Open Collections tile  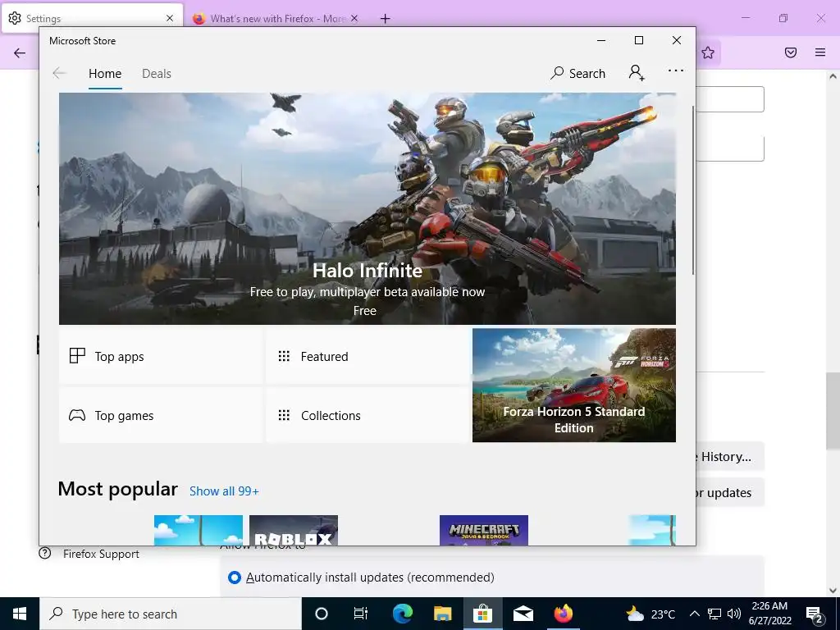click(367, 415)
